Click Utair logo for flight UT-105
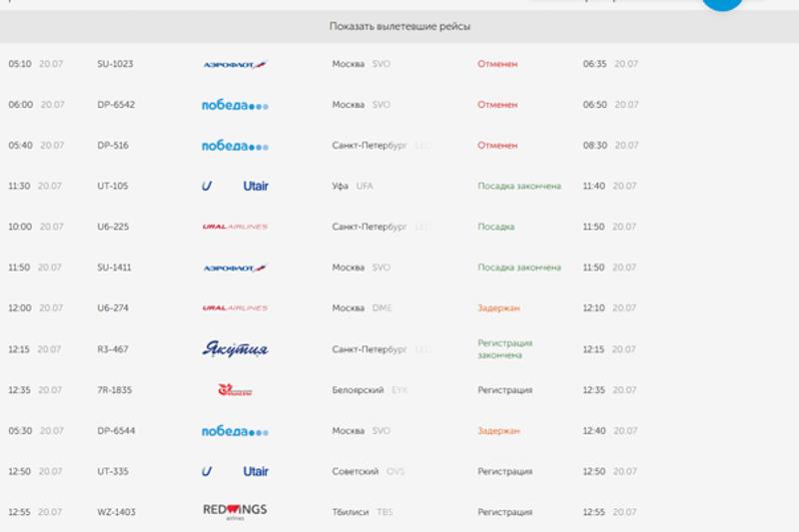799x532 pixels. [235, 186]
